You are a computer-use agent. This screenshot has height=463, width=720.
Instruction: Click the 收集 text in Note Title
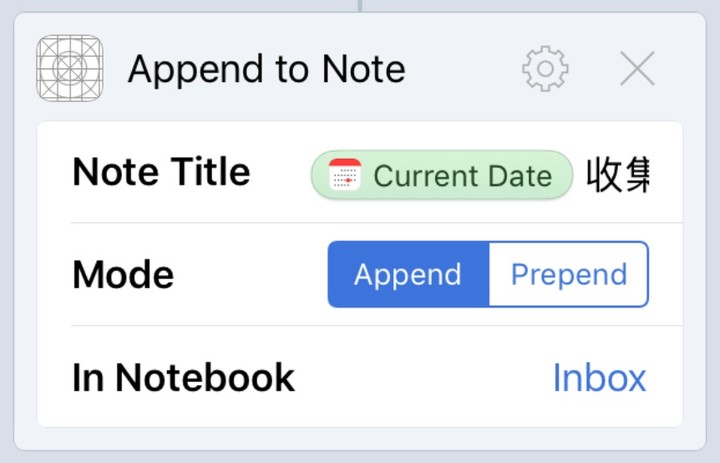[x=618, y=175]
